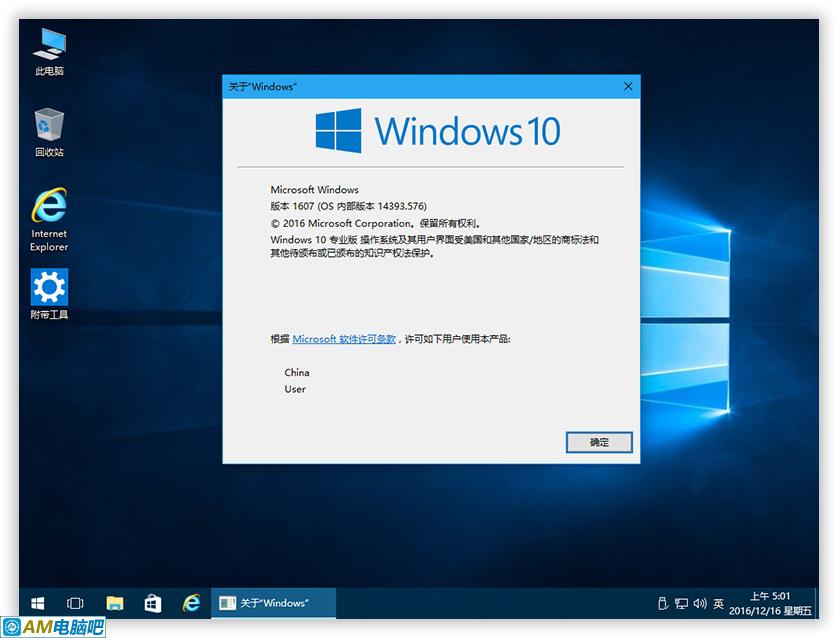
Task: Switch the 英 input method indicator
Action: pos(718,603)
